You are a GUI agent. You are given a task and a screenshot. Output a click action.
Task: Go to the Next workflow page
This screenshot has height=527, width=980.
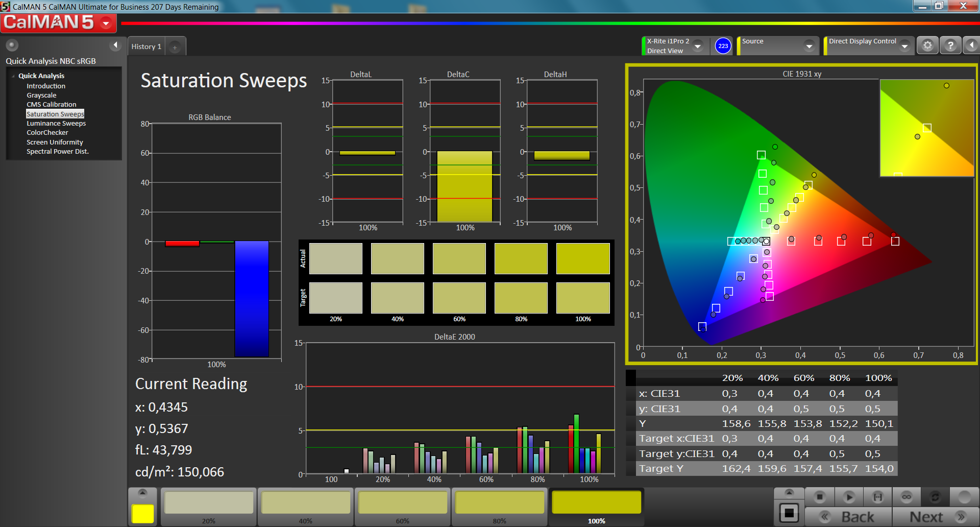[x=936, y=517]
